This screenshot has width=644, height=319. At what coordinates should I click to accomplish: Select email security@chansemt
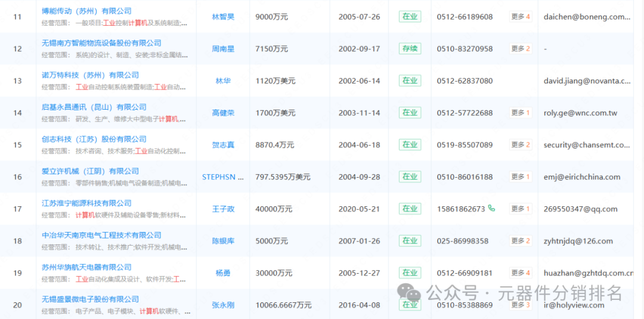[587, 145]
